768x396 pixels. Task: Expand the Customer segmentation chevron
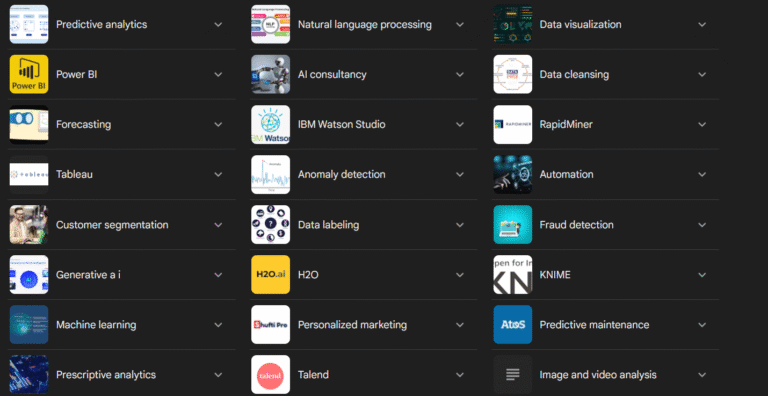[x=218, y=225]
